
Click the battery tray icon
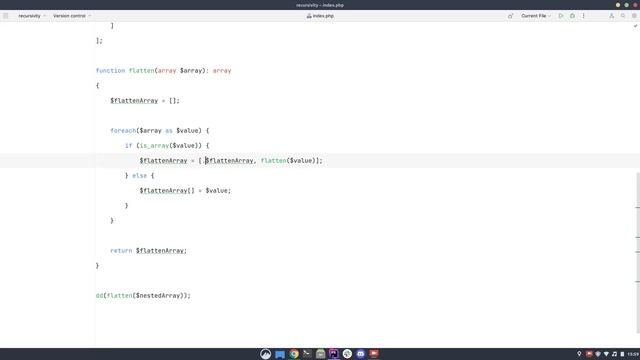point(622,354)
